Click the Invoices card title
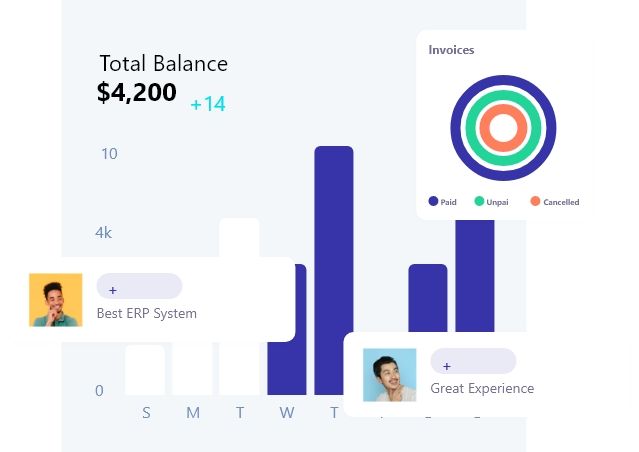 pos(451,50)
